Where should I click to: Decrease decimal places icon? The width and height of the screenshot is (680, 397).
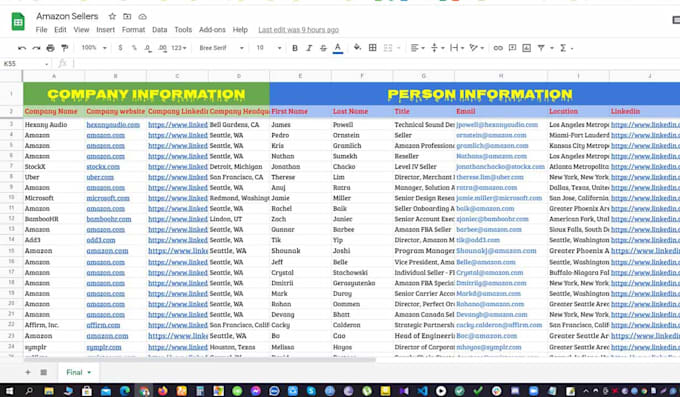coord(148,48)
